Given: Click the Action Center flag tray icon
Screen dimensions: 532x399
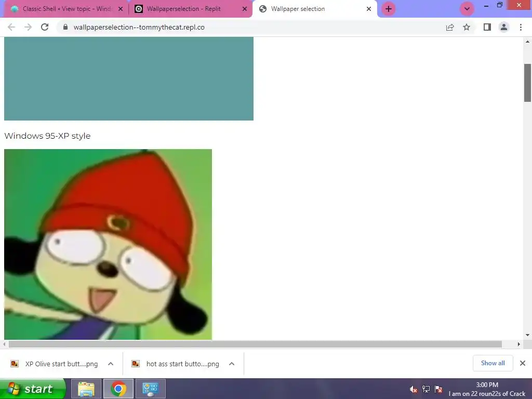Looking at the screenshot, I should click(x=438, y=389).
